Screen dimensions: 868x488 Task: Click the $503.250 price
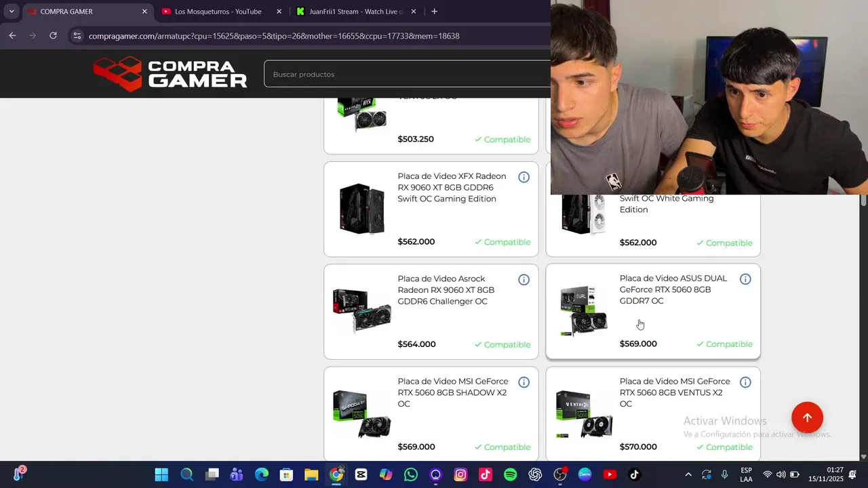pyautogui.click(x=416, y=139)
